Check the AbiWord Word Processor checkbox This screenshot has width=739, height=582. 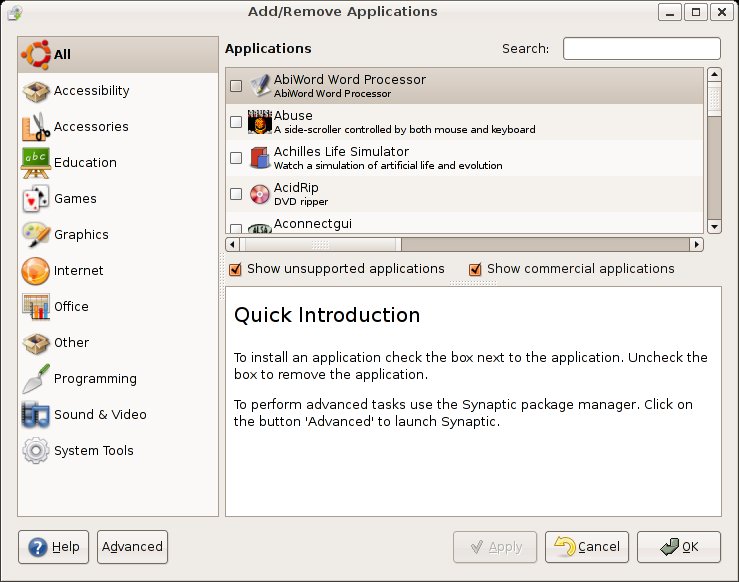point(236,86)
